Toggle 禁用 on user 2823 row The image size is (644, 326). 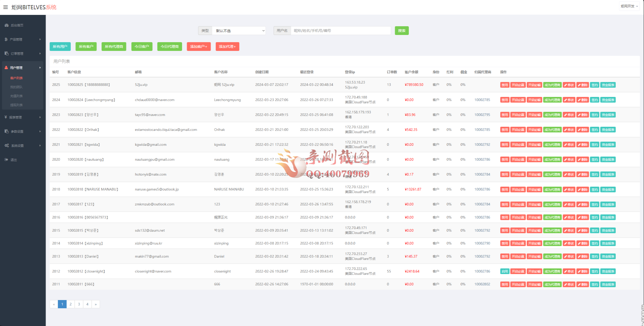pyautogui.click(x=504, y=115)
